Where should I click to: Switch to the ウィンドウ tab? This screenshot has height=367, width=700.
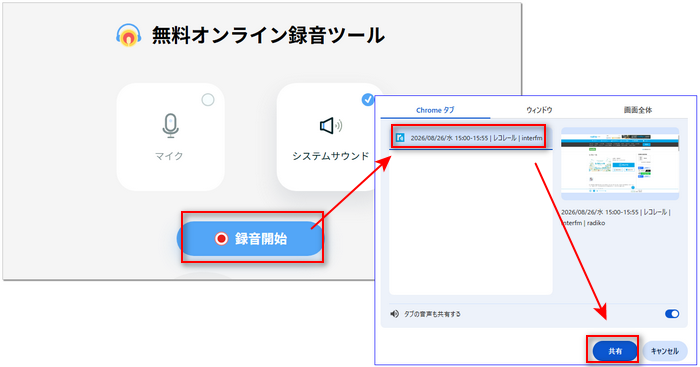pyautogui.click(x=539, y=110)
